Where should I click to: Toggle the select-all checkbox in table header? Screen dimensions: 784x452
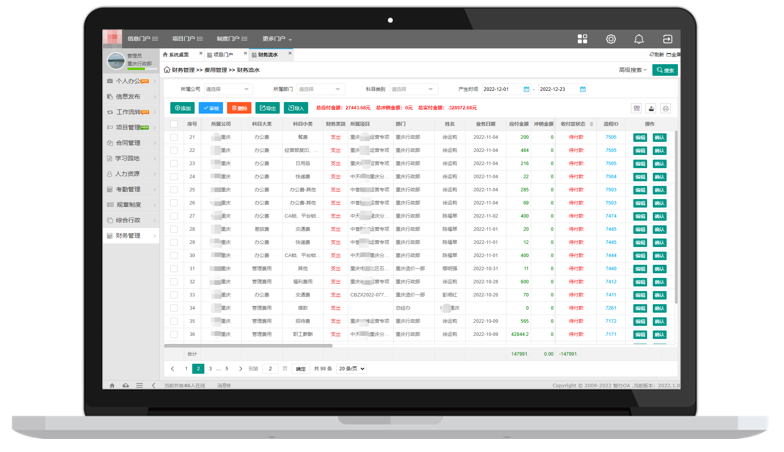174,125
